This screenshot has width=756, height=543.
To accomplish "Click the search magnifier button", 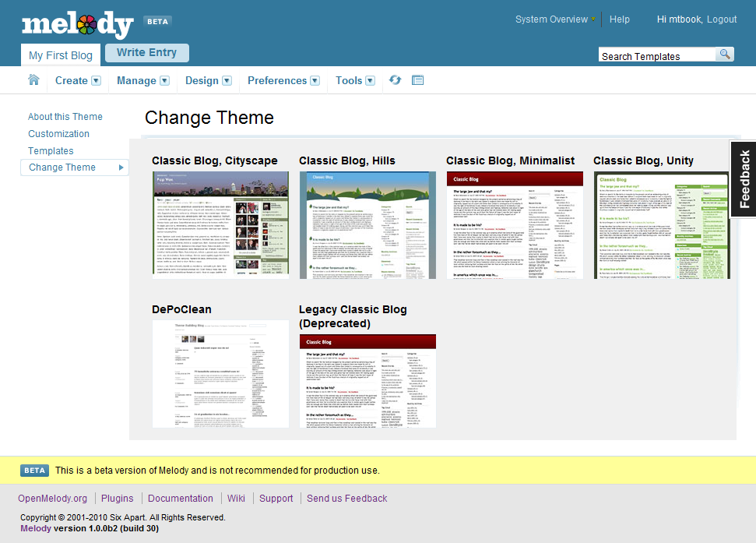I will (725, 55).
